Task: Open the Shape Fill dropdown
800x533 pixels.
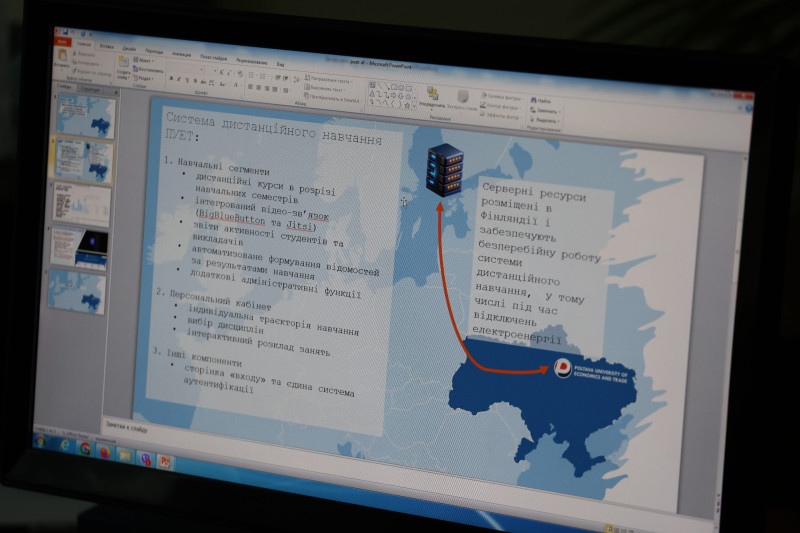Action: coord(497,97)
